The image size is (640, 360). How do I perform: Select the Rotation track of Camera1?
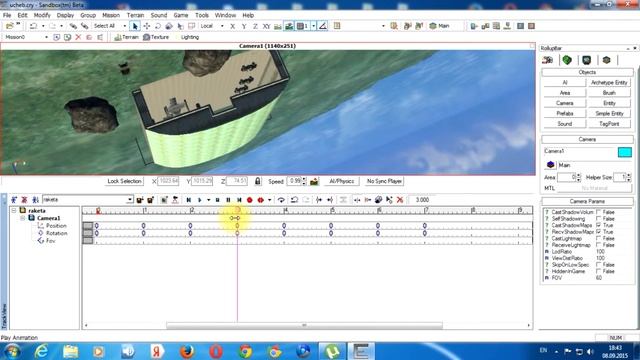[x=56, y=233]
